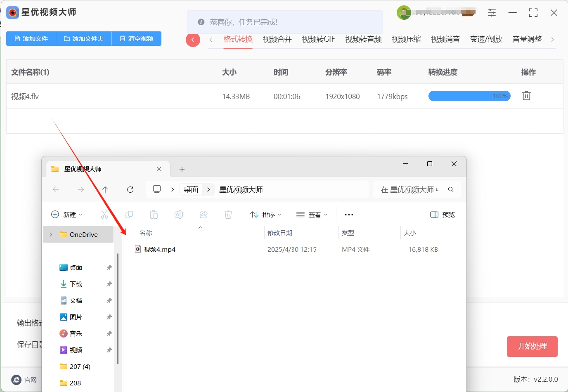
Task: Go up one folder level in Explorer
Action: 105,189
